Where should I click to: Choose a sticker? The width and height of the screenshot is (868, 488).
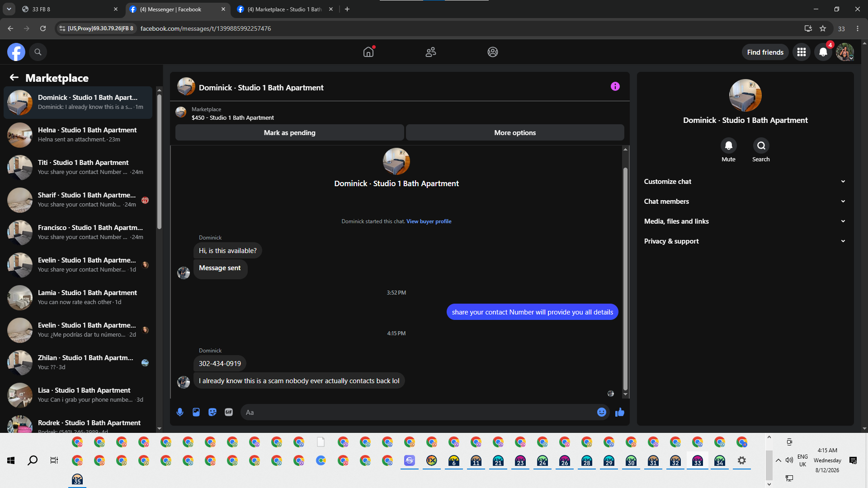coord(212,412)
